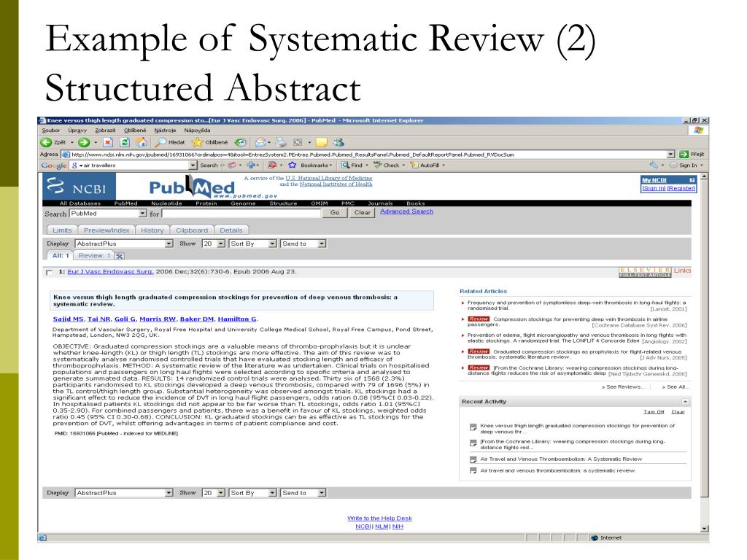Click the address bar URL field

(x=365, y=155)
